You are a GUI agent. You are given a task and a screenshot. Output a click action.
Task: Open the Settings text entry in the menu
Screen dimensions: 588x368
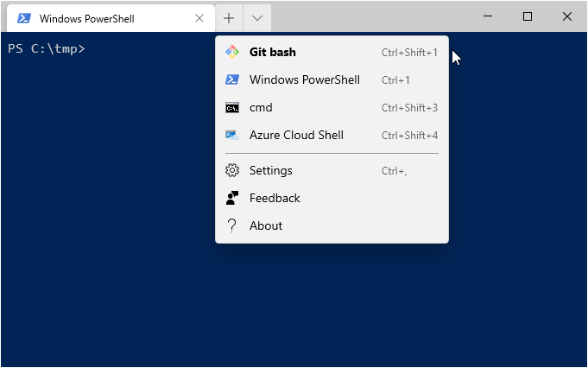(x=270, y=170)
